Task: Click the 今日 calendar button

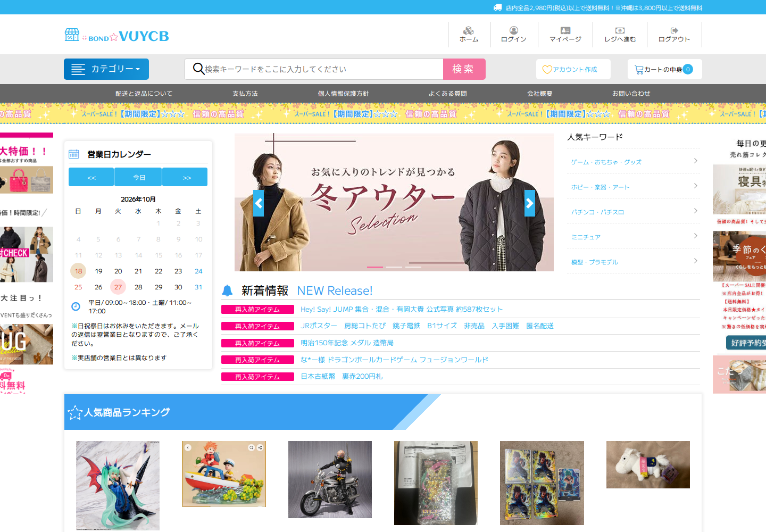Action: click(x=139, y=177)
